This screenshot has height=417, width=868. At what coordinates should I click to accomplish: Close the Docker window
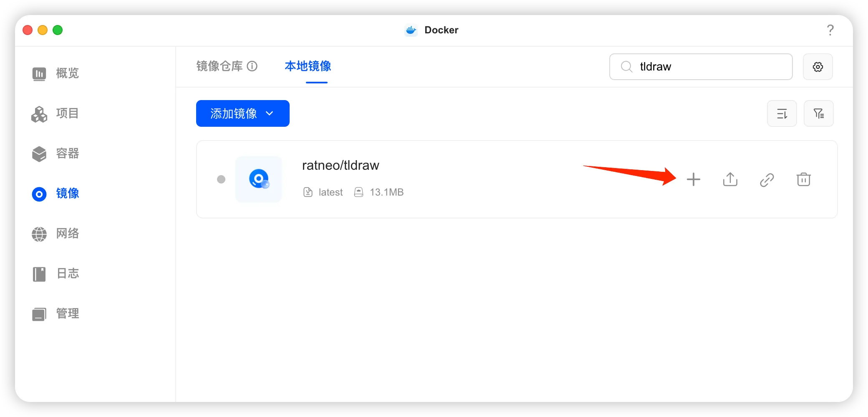tap(28, 30)
